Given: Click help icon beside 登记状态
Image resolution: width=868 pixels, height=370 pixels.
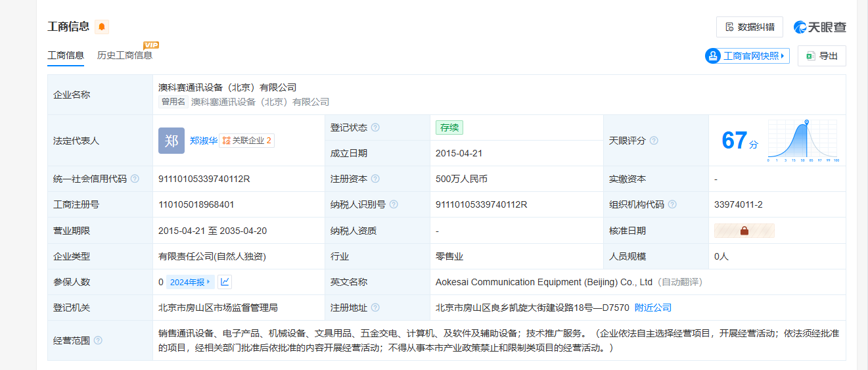Looking at the screenshot, I should [375, 127].
